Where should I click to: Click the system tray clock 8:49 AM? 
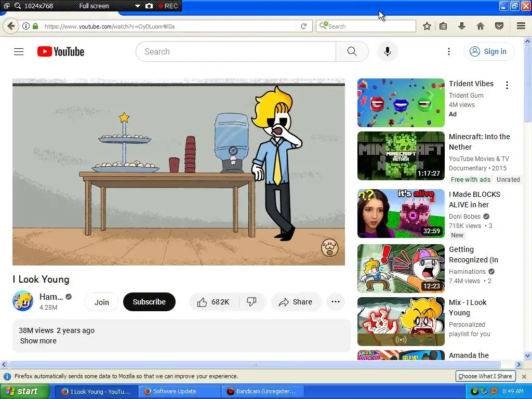click(x=513, y=391)
